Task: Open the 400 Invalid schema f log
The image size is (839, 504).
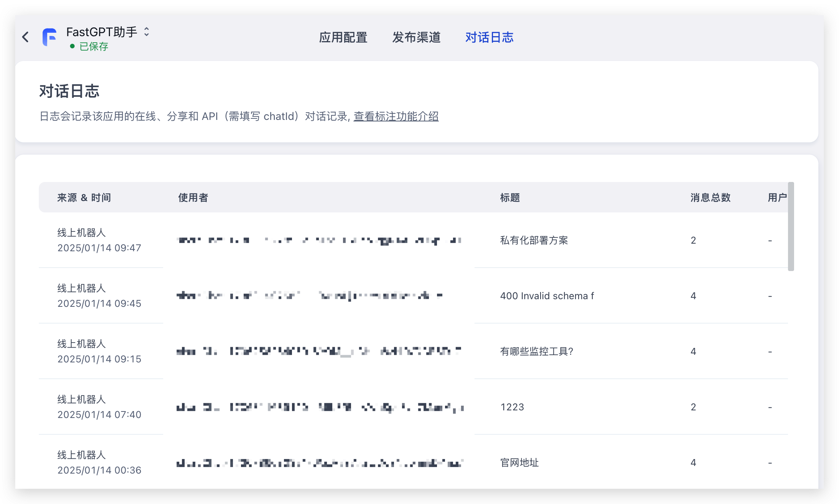Action: [547, 296]
